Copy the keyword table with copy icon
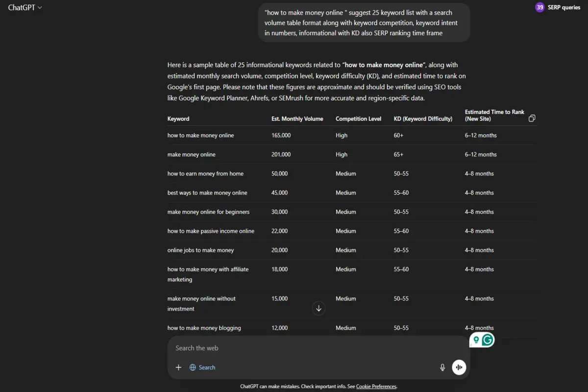 532,118
